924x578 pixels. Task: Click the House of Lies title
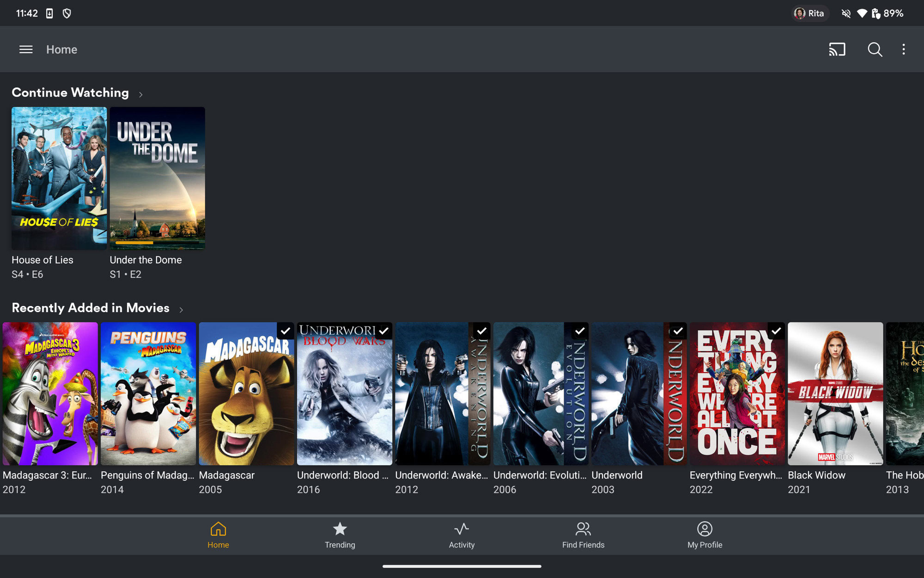(x=43, y=260)
